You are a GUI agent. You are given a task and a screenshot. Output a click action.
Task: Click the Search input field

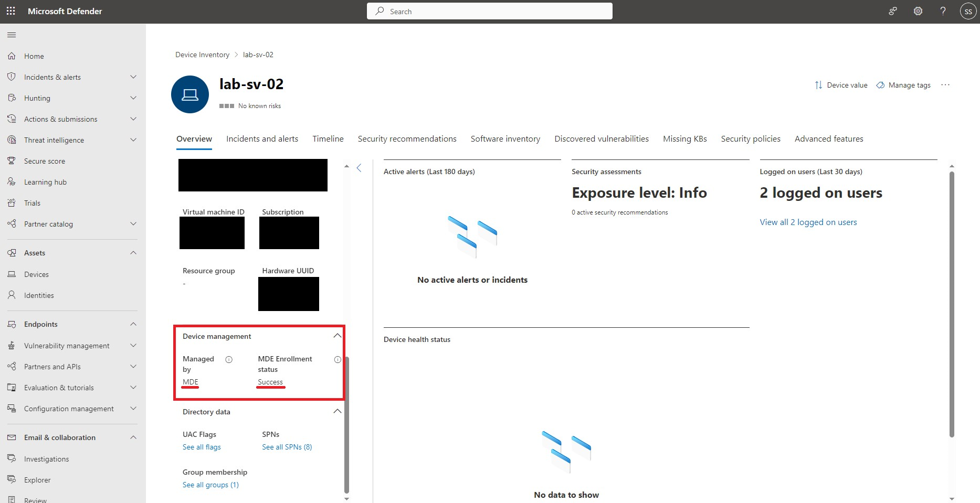(490, 11)
